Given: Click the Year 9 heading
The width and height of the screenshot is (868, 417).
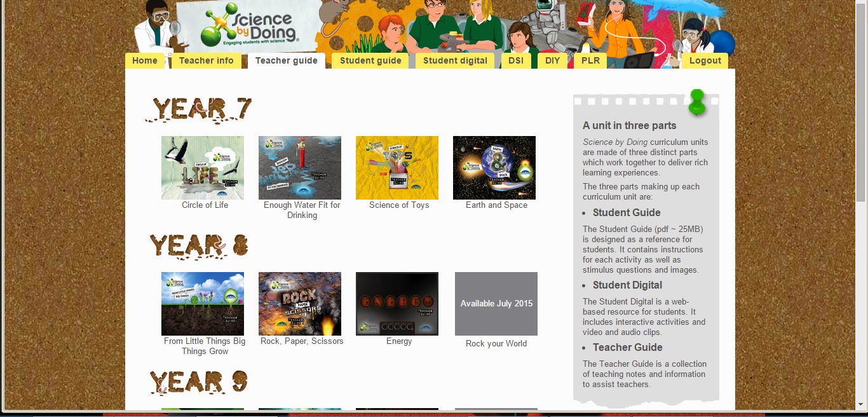Looking at the screenshot, I should pos(199,382).
